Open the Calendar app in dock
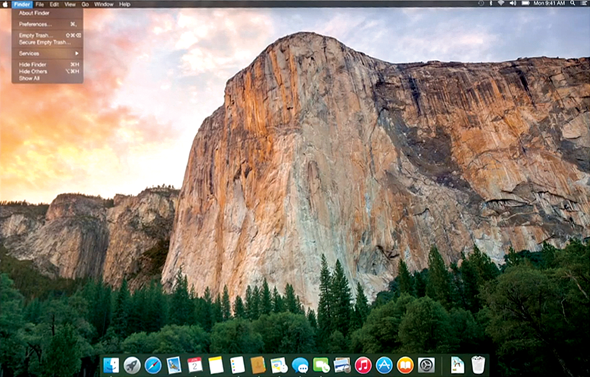The image size is (590, 377). [195, 365]
